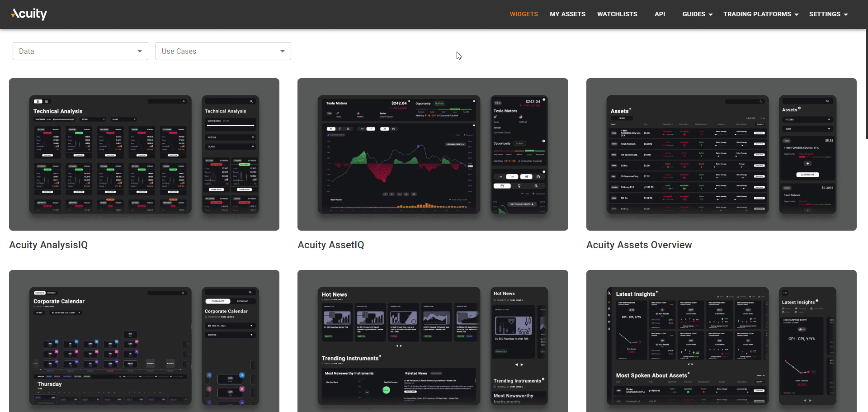Open WATCHLISTS page
This screenshot has height=412, width=868.
point(617,14)
